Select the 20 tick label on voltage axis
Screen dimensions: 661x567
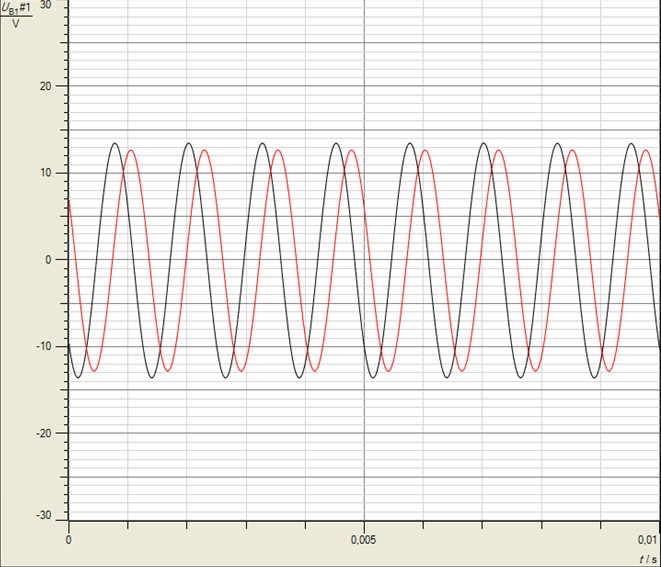click(x=46, y=86)
